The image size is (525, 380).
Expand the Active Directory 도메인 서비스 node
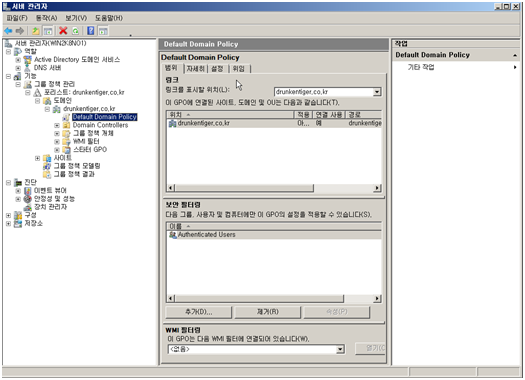(18, 60)
